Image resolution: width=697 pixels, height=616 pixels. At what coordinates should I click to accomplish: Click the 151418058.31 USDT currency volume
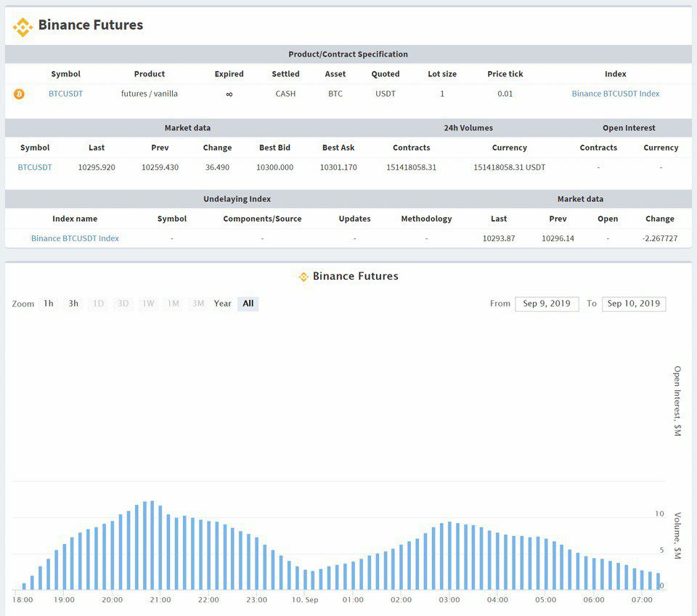pyautogui.click(x=510, y=167)
